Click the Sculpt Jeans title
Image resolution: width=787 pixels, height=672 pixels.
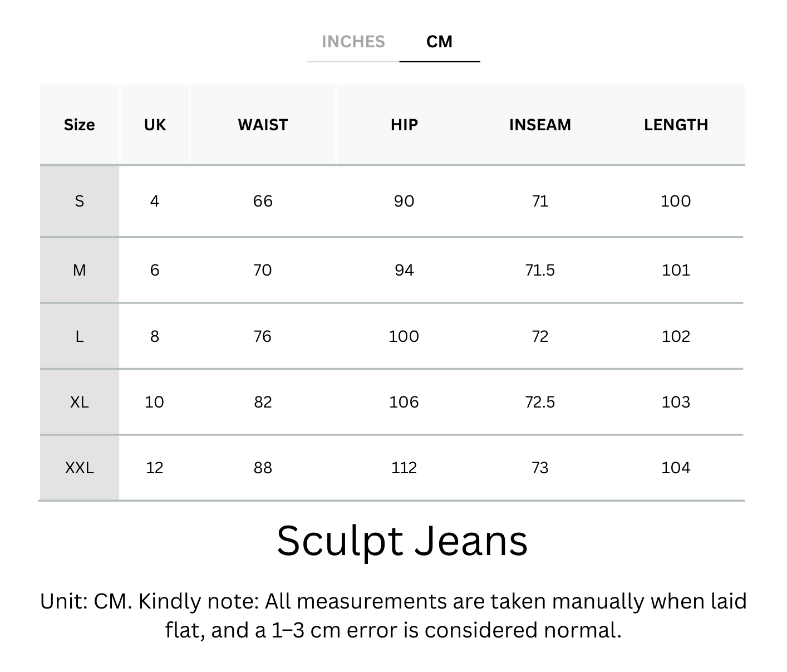point(402,541)
